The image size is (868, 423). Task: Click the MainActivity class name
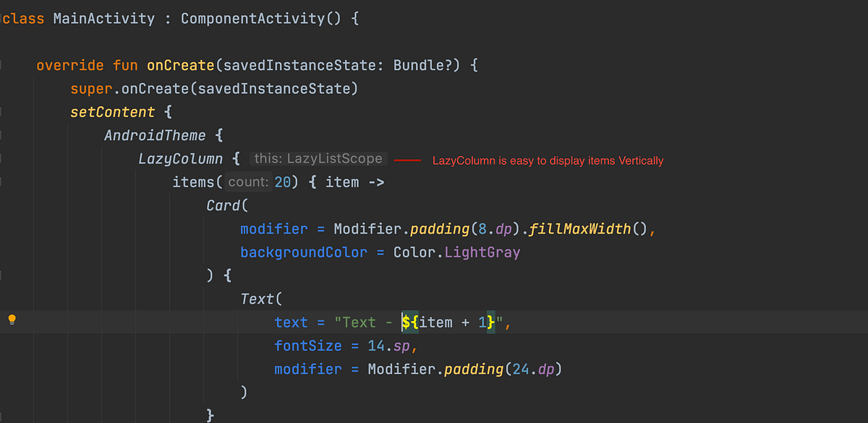(104, 18)
